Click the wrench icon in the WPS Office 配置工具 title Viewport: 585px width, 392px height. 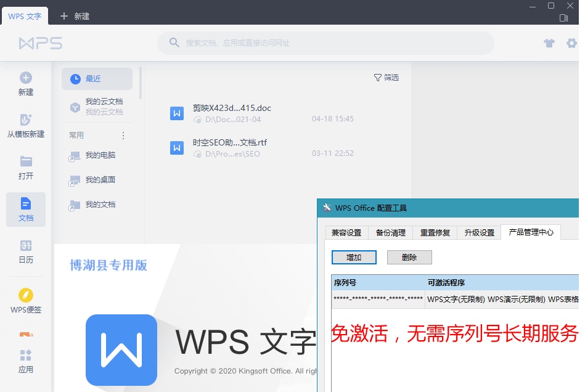click(327, 208)
